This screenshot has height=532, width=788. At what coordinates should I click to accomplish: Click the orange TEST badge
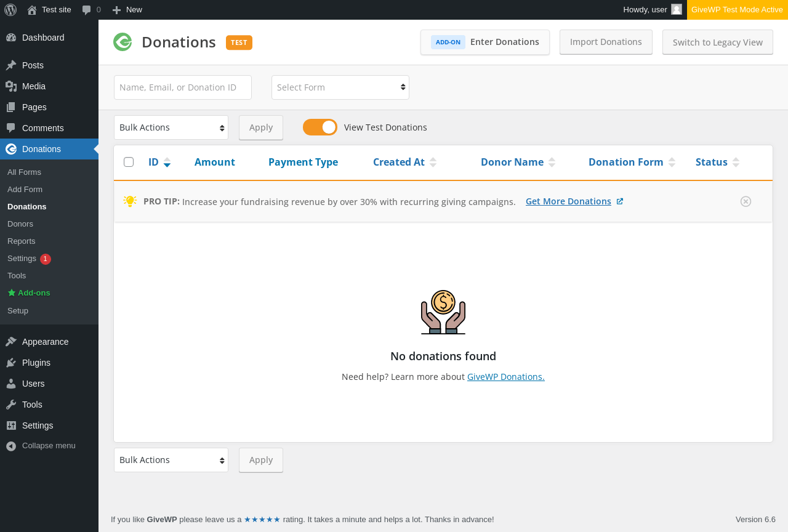pos(239,42)
